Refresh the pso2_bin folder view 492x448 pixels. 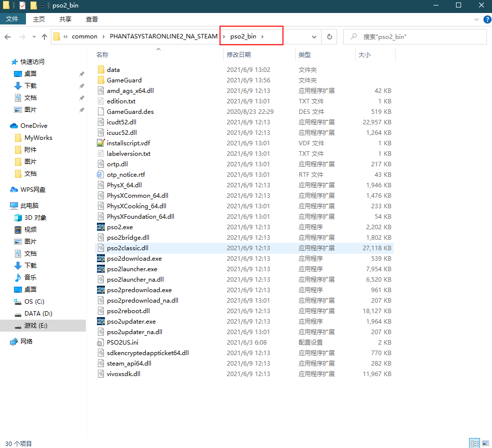point(330,36)
